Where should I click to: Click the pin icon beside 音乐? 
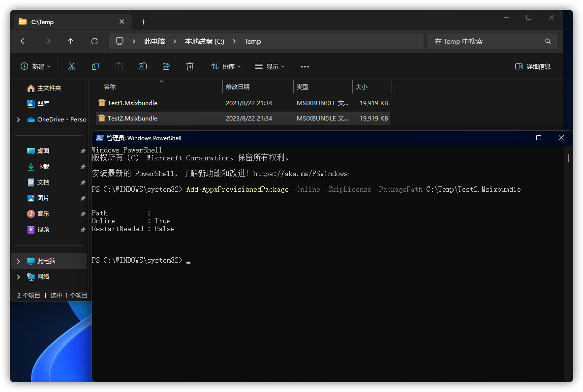pyautogui.click(x=83, y=214)
